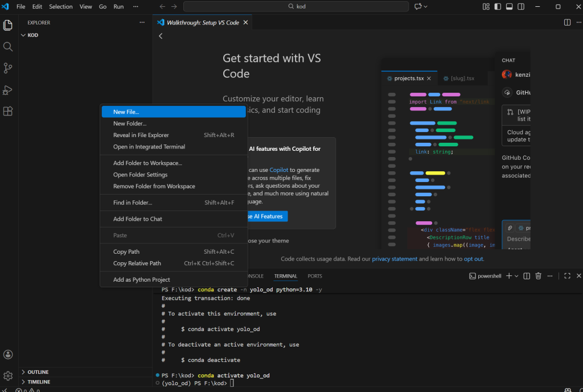
Task: Open the Source Control view
Action: 8,68
